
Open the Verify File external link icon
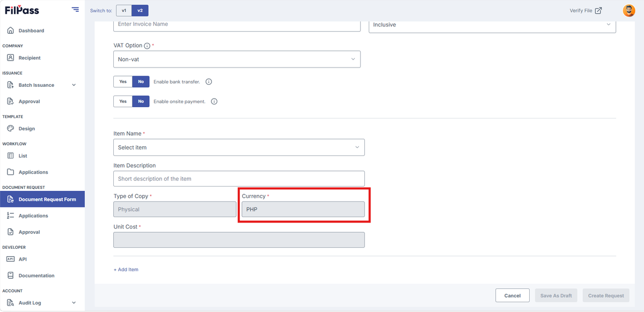click(x=598, y=11)
